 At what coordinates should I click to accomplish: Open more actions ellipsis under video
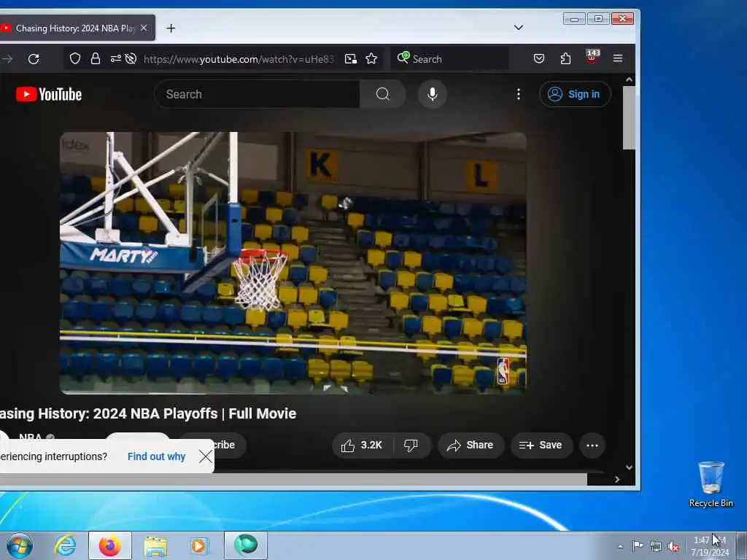592,446
